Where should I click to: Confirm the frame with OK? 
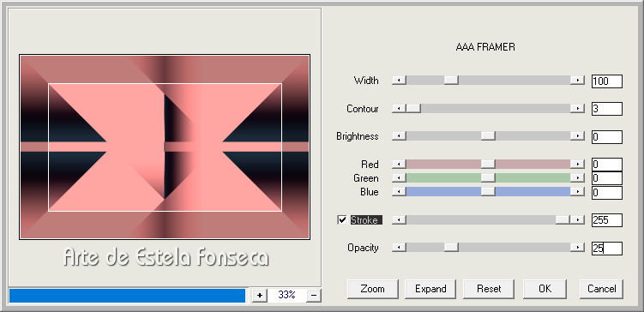[x=545, y=289]
